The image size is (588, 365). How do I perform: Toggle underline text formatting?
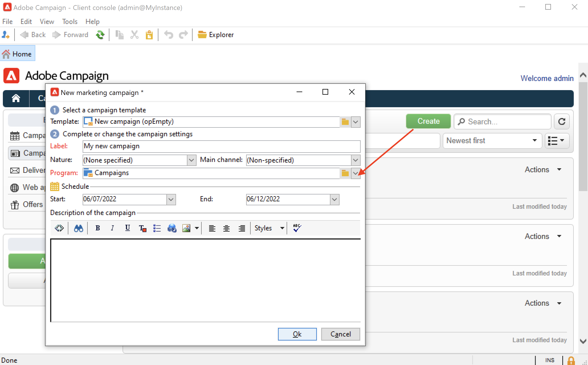coord(127,228)
